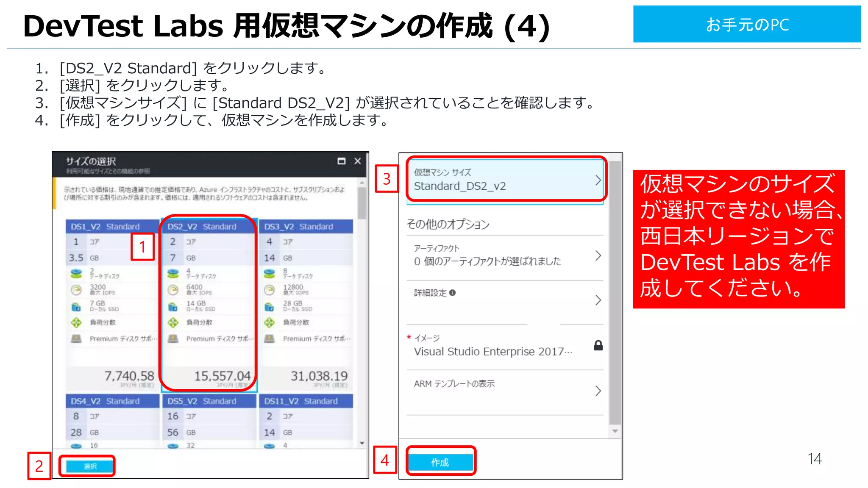Select the DS3_V2 Standard size card header

tap(306, 227)
